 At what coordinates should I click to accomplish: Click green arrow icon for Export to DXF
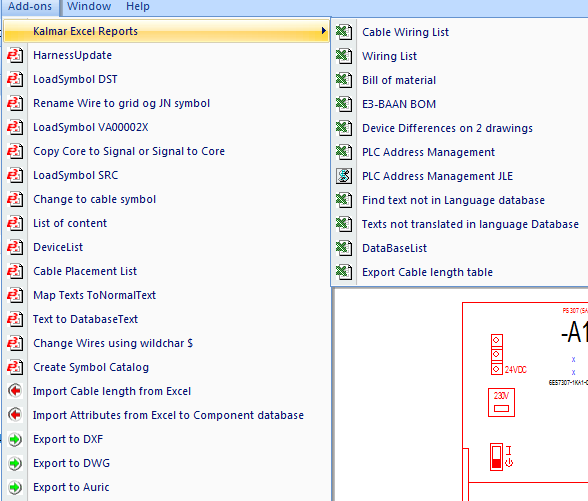tap(15, 440)
